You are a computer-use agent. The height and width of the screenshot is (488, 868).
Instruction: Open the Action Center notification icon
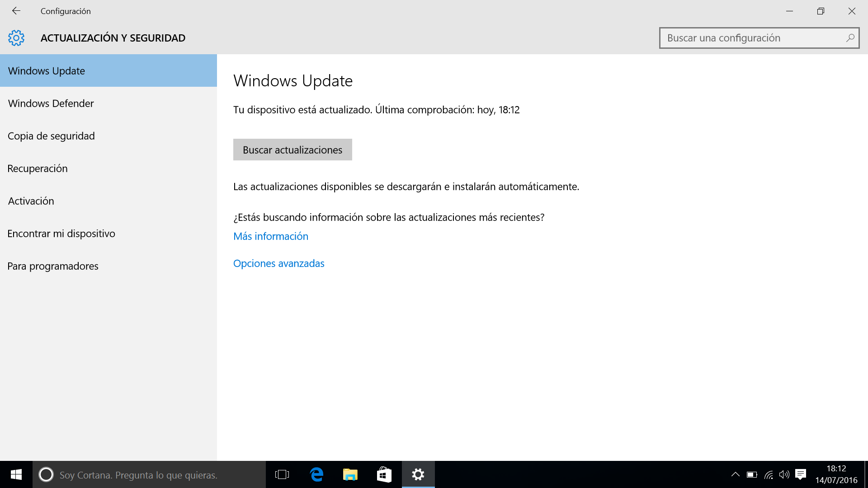pos(801,475)
